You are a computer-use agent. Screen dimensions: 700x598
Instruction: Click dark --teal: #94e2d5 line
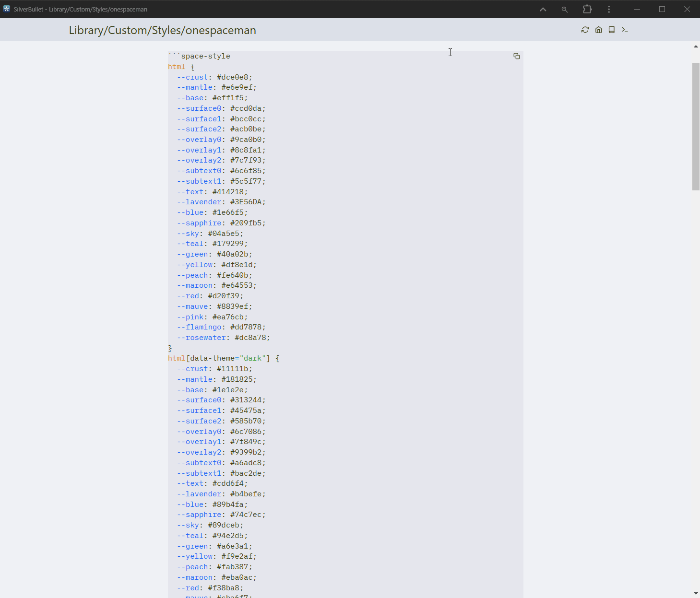coord(212,536)
